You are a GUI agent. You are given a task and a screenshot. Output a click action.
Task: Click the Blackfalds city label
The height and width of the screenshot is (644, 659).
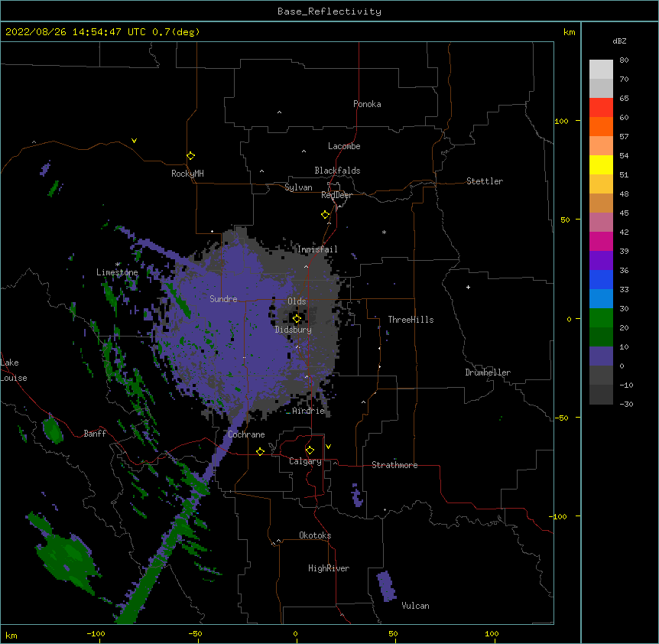337,171
